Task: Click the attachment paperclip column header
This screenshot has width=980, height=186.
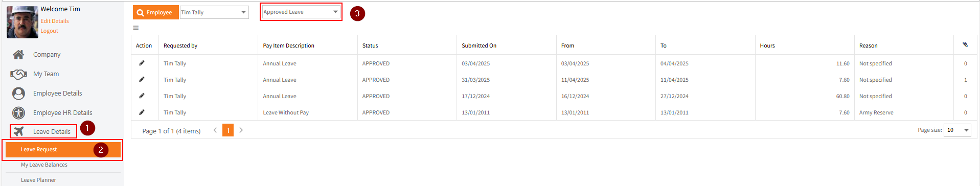Action: pyautogui.click(x=965, y=44)
